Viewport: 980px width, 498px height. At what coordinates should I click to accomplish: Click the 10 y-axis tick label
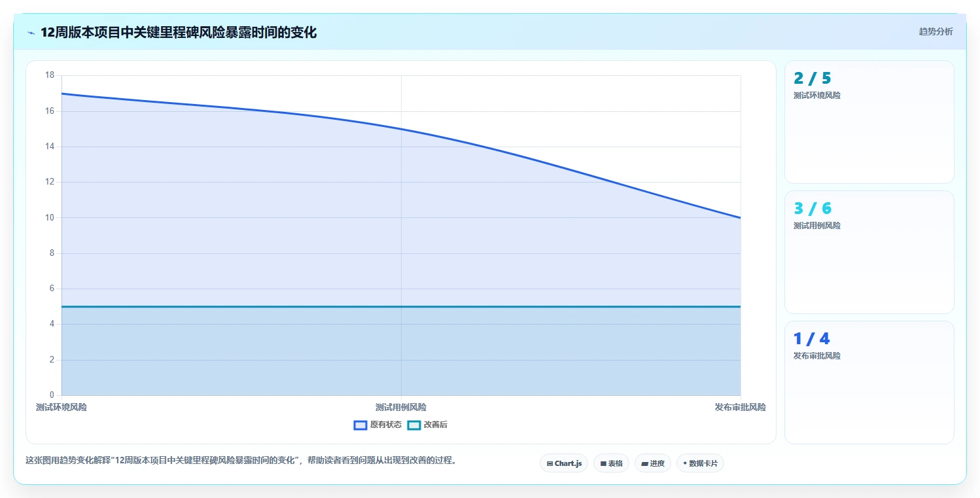[50, 217]
